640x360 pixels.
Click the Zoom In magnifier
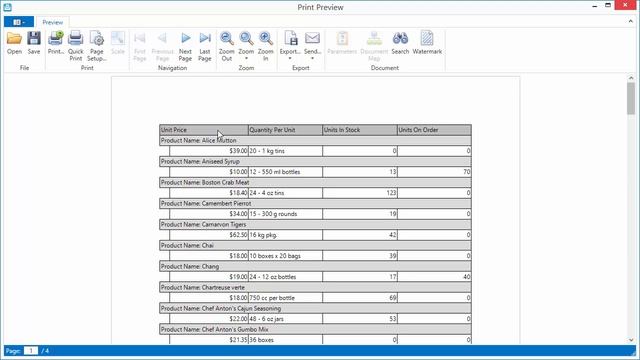[x=266, y=38]
